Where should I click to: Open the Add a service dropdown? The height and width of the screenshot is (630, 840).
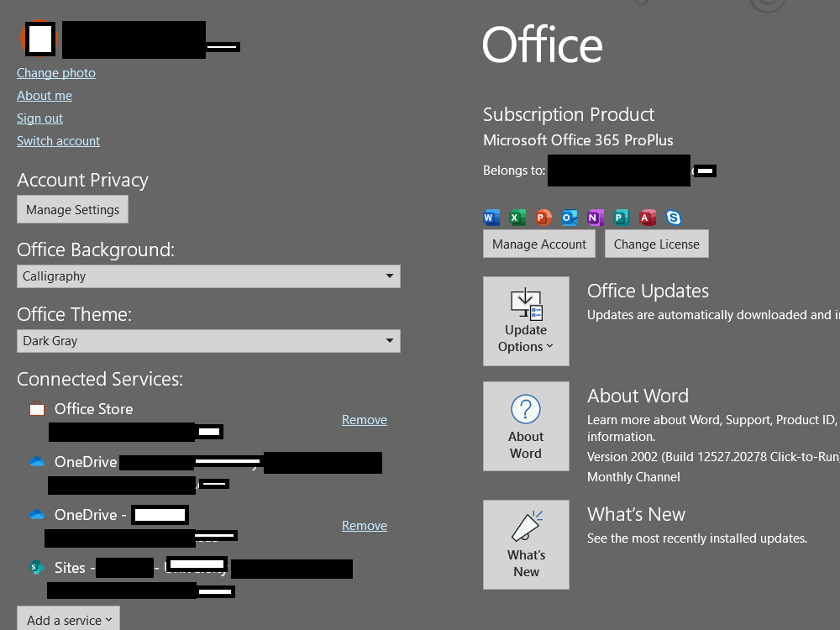(69, 619)
